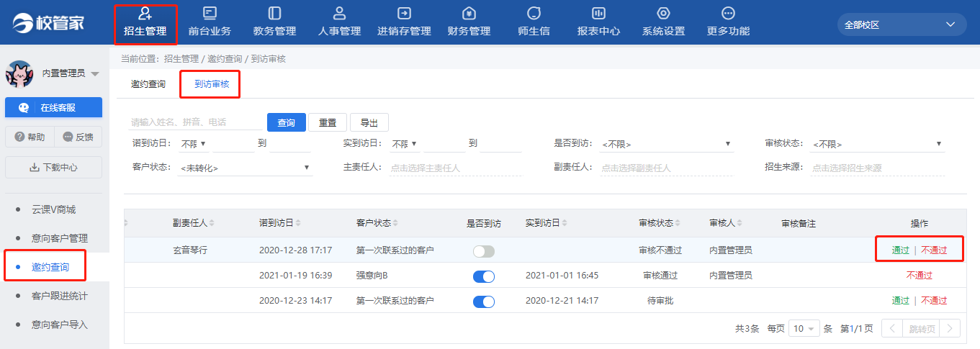Open 意向客户管理 in the sidebar
This screenshot has height=349, width=980.
(x=59, y=238)
